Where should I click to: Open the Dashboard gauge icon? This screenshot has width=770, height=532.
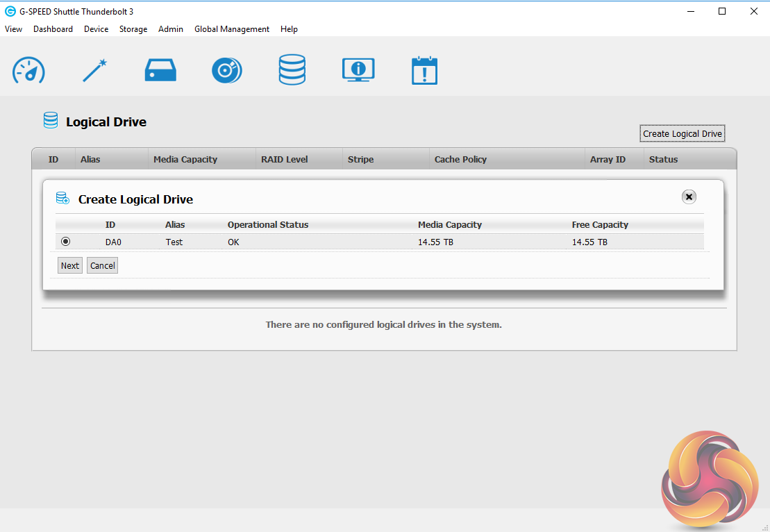28,70
